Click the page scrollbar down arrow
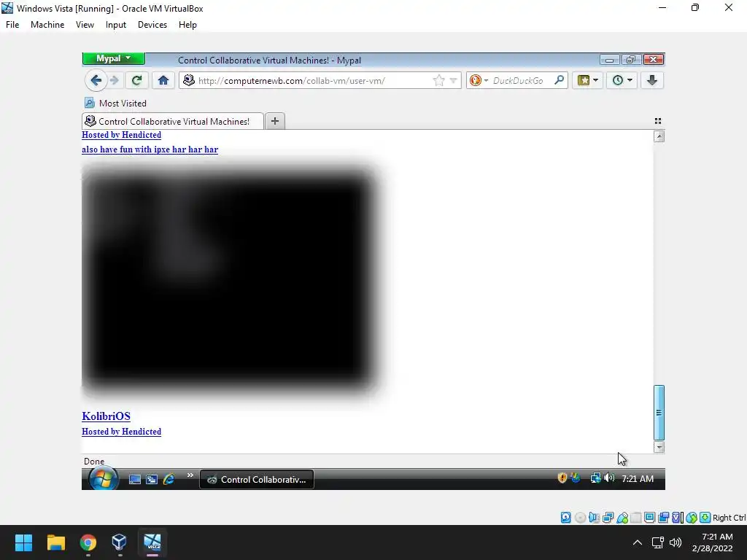Image resolution: width=747 pixels, height=560 pixels. pyautogui.click(x=659, y=447)
